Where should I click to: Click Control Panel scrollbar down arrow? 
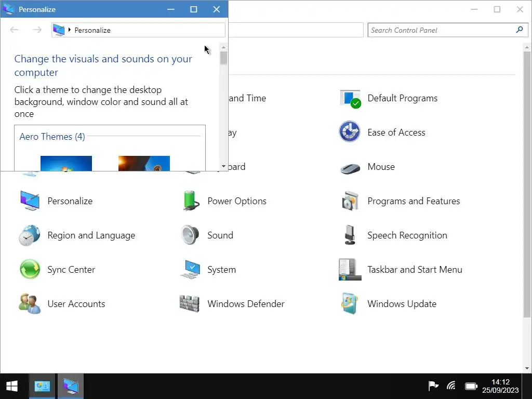click(x=527, y=368)
